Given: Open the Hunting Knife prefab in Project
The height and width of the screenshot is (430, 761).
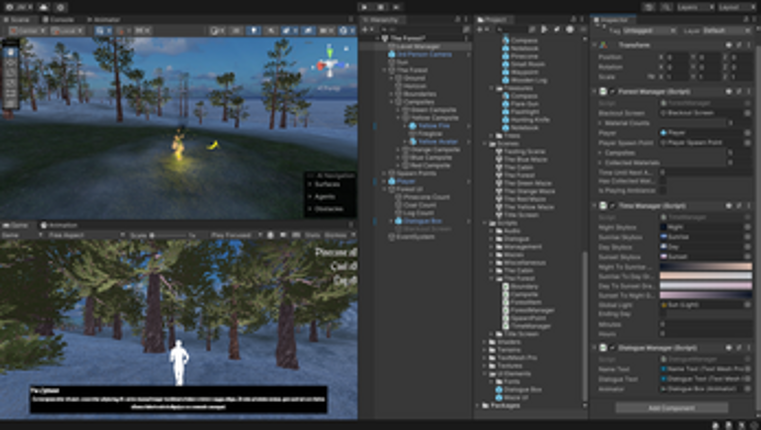Looking at the screenshot, I should (526, 119).
